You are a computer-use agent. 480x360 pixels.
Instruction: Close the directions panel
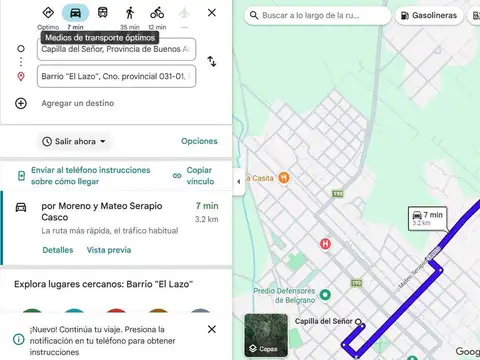212,13
